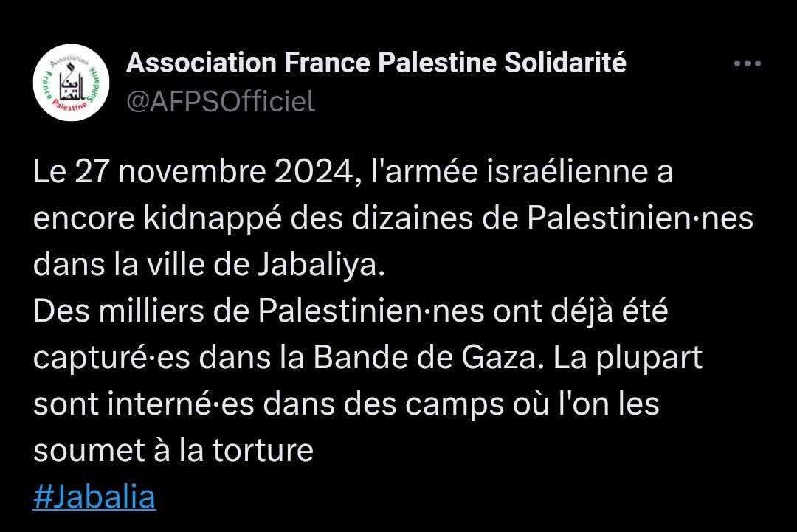Screen dimensions: 797x532
Task: Click the word "Association" in the display name
Action: 201,63
